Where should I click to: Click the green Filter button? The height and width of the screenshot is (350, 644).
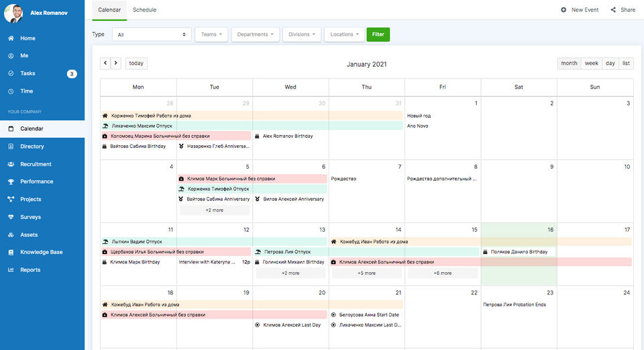[x=378, y=34]
